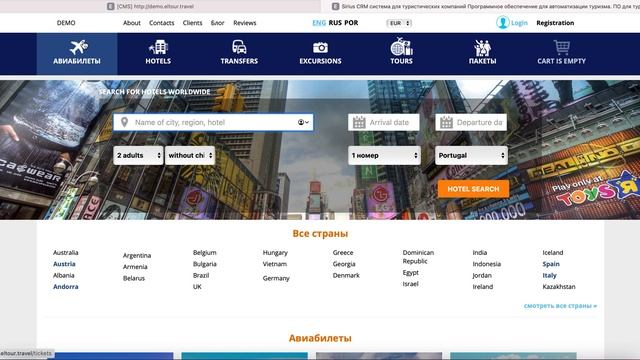Image resolution: width=640 pixels, height=360 pixels.
Task: Open the Transfers section
Action: click(x=239, y=53)
